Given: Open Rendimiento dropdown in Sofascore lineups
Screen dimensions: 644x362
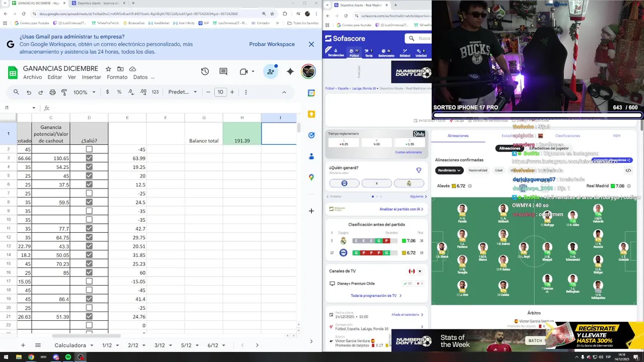Looking at the screenshot, I should coord(450,170).
